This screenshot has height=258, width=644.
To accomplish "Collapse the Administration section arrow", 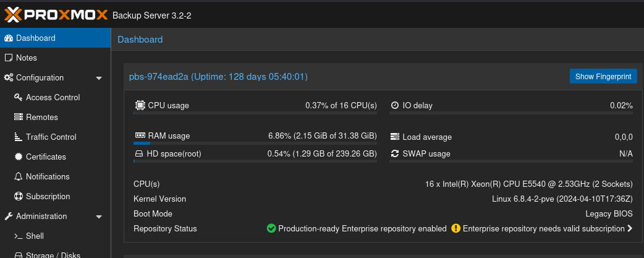I will click(99, 217).
